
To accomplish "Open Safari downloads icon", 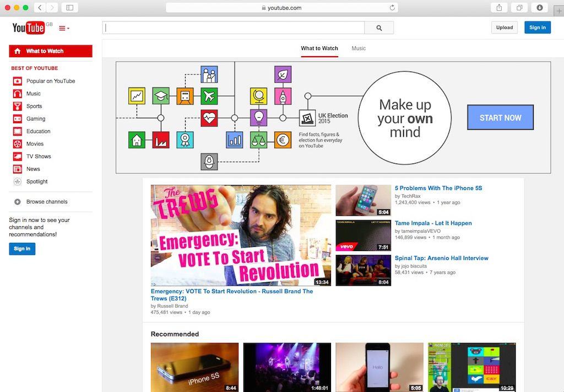I will click(x=540, y=8).
